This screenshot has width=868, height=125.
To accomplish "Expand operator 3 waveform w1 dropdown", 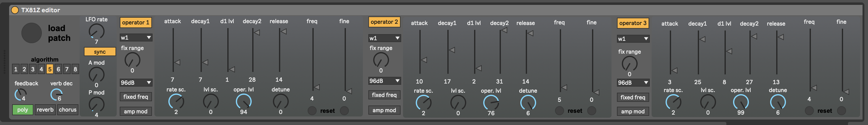I will click(x=632, y=39).
